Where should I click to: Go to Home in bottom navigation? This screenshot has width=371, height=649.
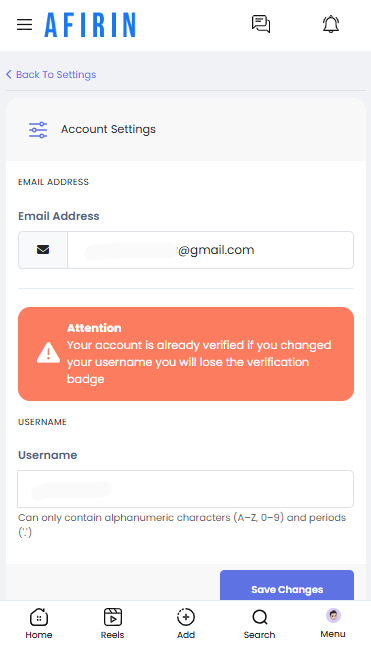pos(39,625)
